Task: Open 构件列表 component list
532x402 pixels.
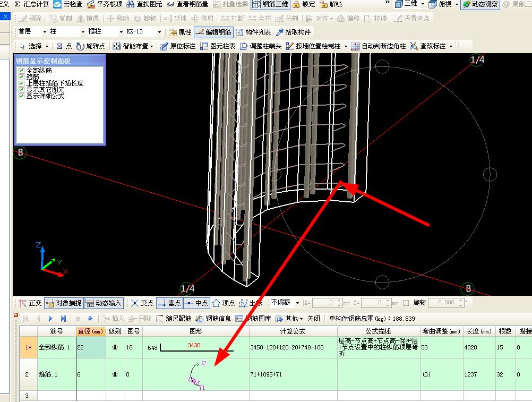Action: [x=253, y=32]
